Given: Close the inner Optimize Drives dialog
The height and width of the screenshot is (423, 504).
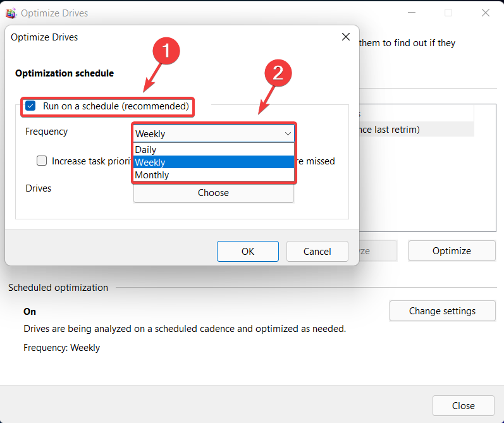Looking at the screenshot, I should 346,37.
